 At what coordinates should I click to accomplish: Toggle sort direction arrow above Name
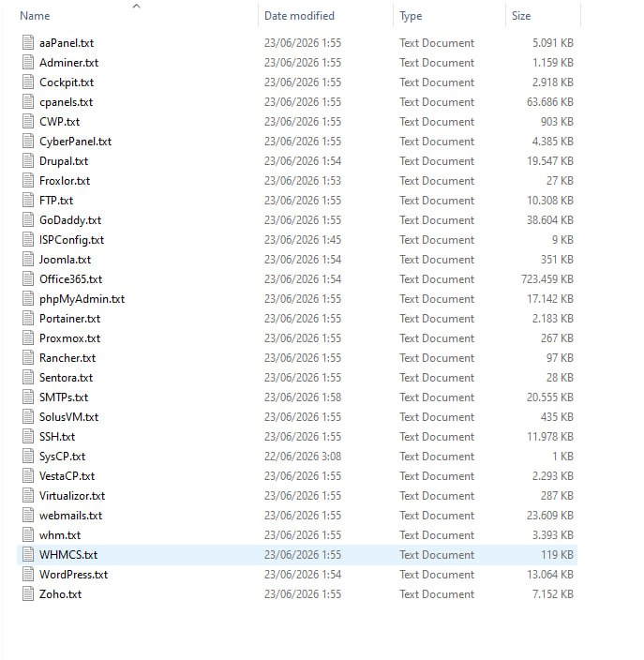[136, 6]
